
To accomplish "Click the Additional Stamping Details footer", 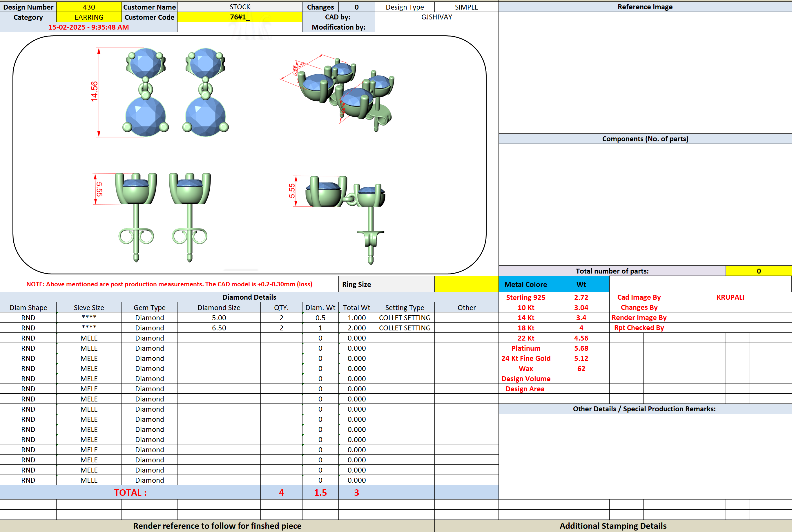I will click(613, 526).
